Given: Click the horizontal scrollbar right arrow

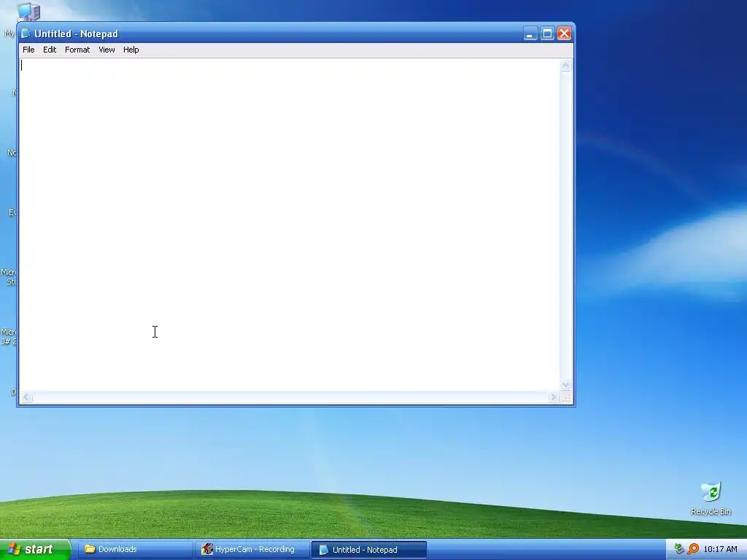Looking at the screenshot, I should coord(554,397).
